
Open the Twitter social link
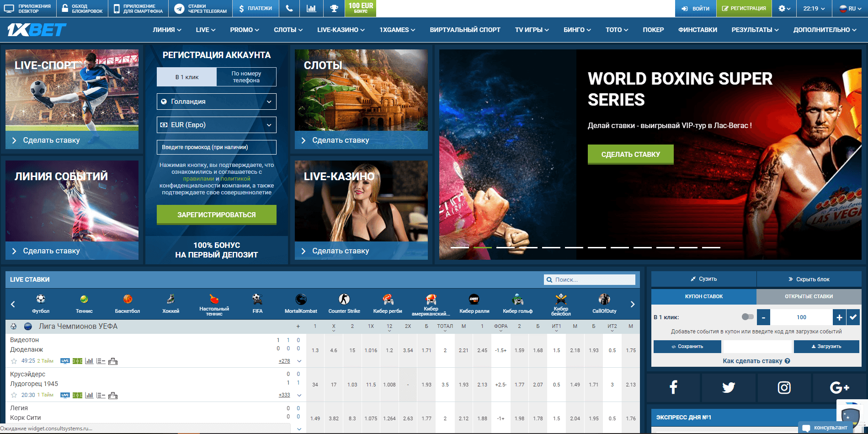click(x=729, y=387)
